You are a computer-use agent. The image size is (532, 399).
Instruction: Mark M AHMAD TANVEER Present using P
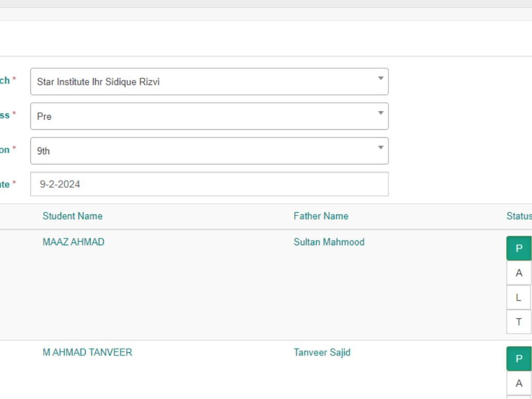pyautogui.click(x=519, y=358)
